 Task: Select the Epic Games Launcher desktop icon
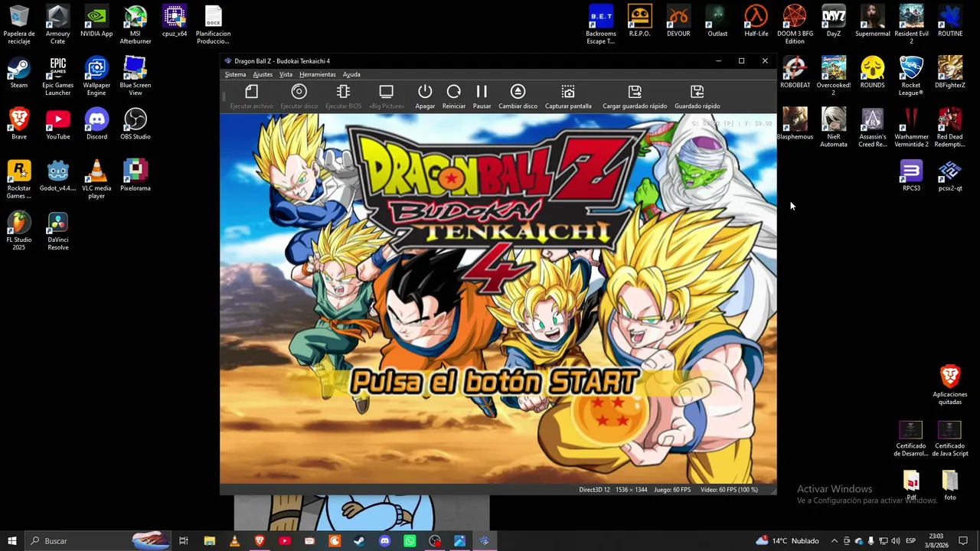click(58, 77)
